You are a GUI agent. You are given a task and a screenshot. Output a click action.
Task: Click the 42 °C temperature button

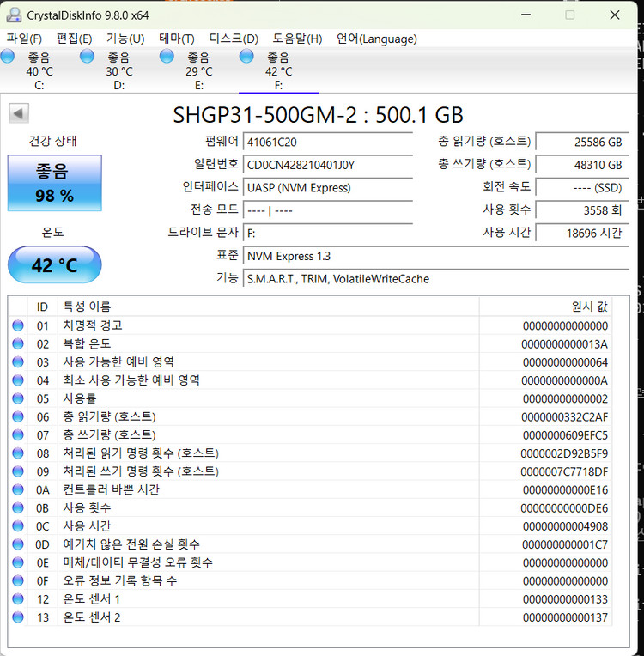(54, 265)
